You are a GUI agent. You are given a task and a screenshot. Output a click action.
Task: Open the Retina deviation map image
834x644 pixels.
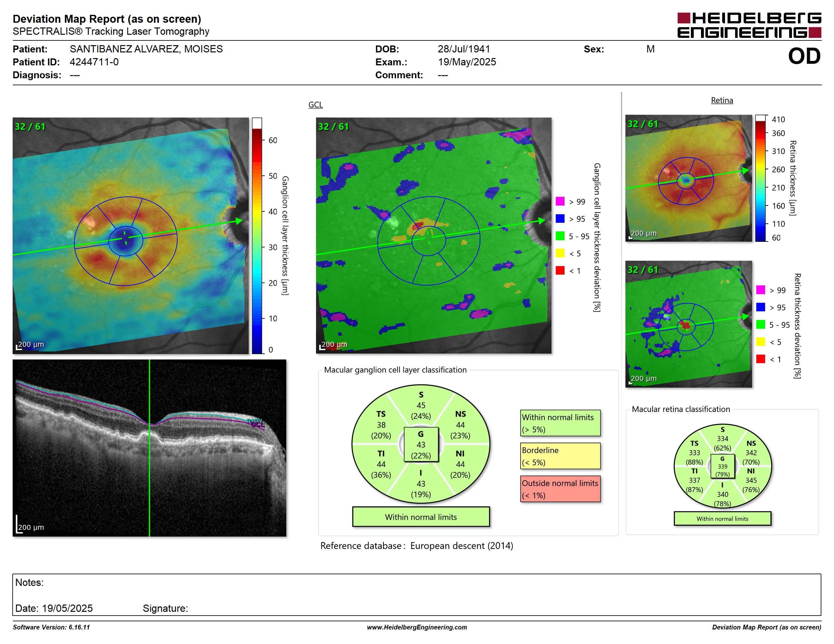coord(688,324)
